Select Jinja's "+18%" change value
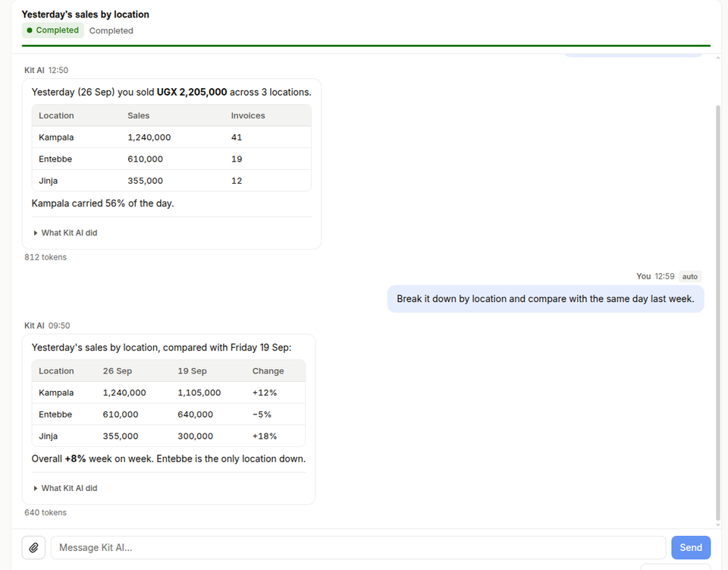 click(x=265, y=436)
